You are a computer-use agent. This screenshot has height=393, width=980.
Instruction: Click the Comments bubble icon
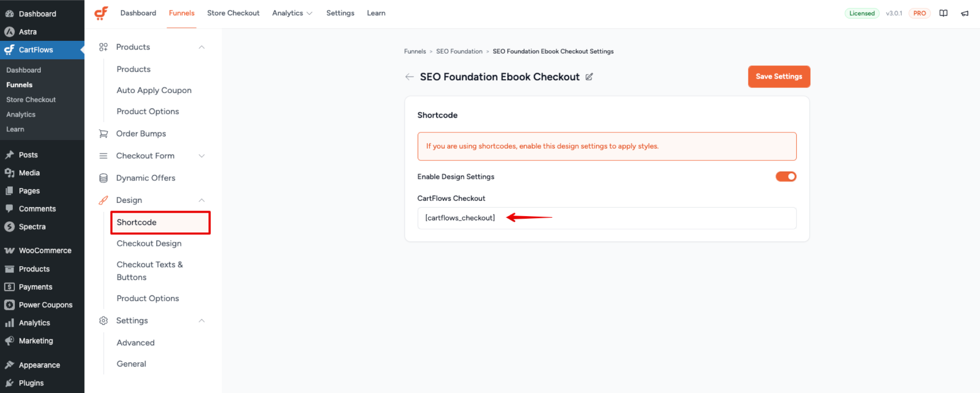[9, 209]
